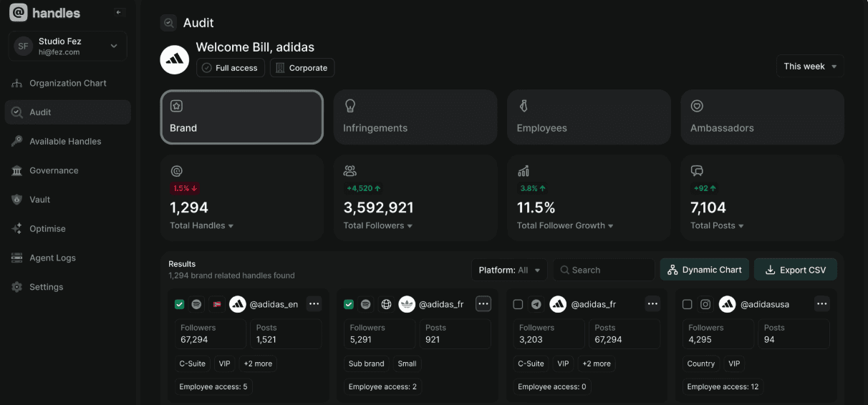
Task: Select the Brand tab
Action: point(242,117)
